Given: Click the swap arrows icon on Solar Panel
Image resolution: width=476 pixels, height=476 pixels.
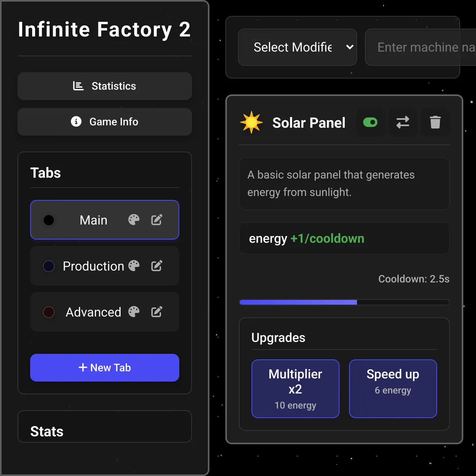Looking at the screenshot, I should (403, 122).
